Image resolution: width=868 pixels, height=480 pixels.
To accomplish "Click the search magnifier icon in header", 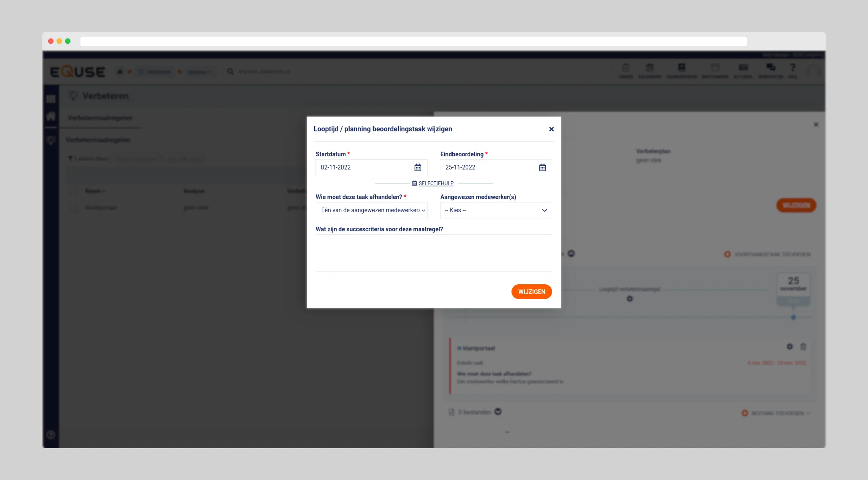I will click(x=230, y=72).
